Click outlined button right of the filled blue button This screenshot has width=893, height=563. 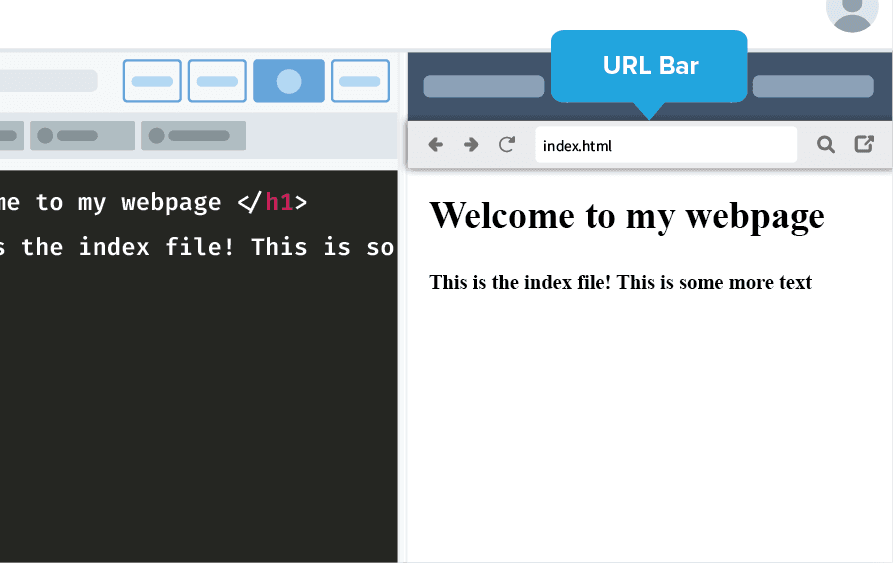point(360,81)
